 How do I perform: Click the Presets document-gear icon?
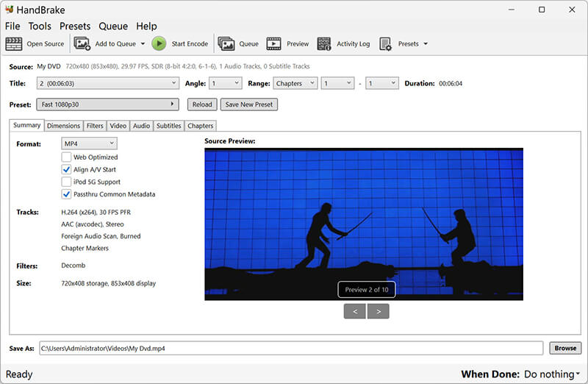point(385,44)
